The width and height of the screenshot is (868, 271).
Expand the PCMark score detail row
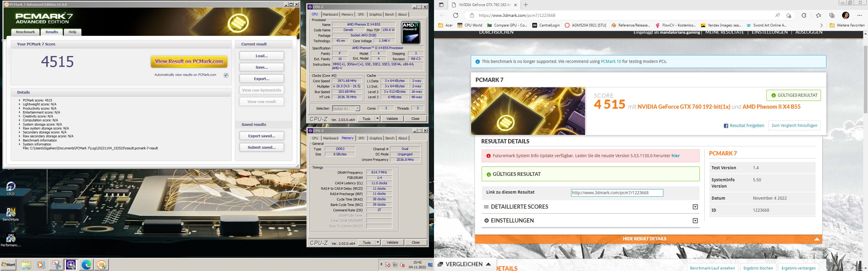[20, 100]
